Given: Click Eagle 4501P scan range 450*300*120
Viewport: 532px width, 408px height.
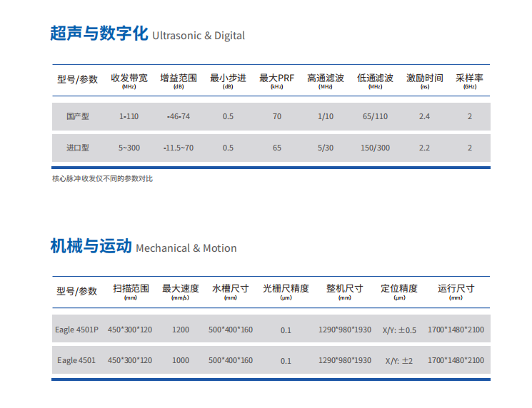Looking at the screenshot, I should tap(130, 330).
